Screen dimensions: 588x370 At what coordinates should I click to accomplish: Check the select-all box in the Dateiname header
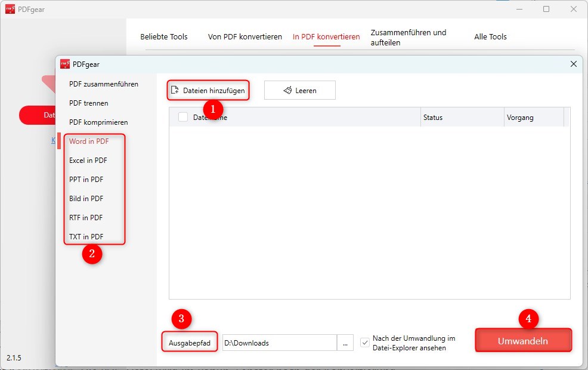click(183, 117)
